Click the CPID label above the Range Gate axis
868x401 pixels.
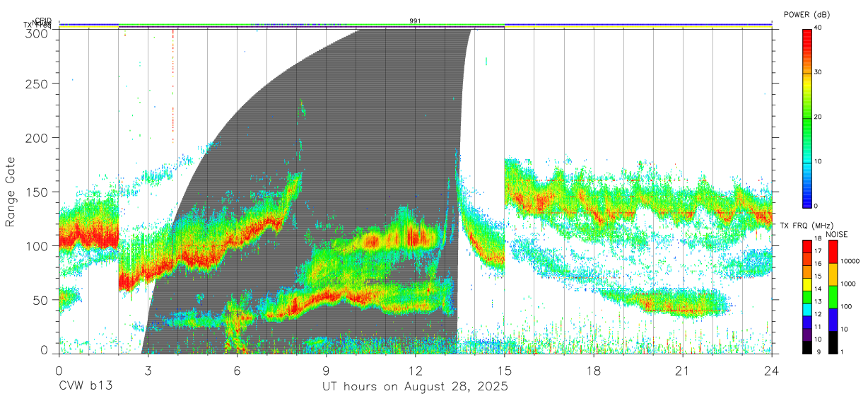coord(42,21)
